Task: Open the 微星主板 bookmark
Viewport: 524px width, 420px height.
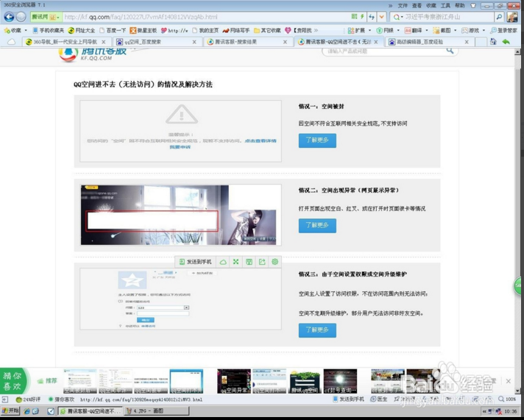Action: [x=144, y=30]
